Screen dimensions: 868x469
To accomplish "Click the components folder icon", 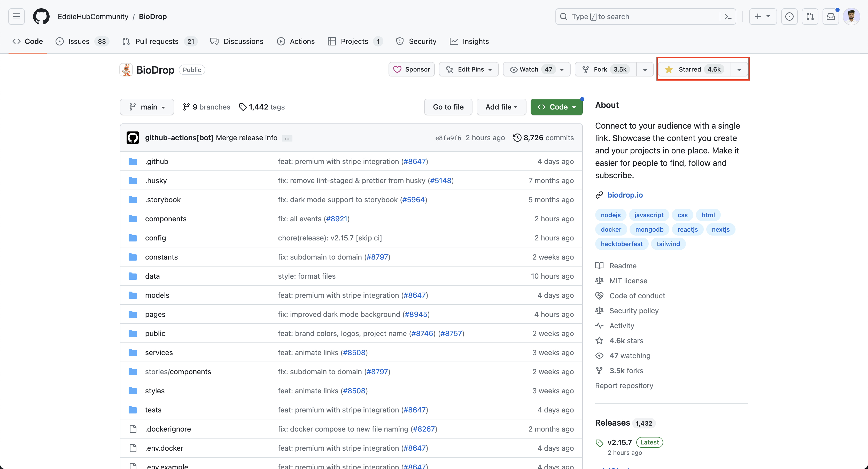I will point(133,218).
